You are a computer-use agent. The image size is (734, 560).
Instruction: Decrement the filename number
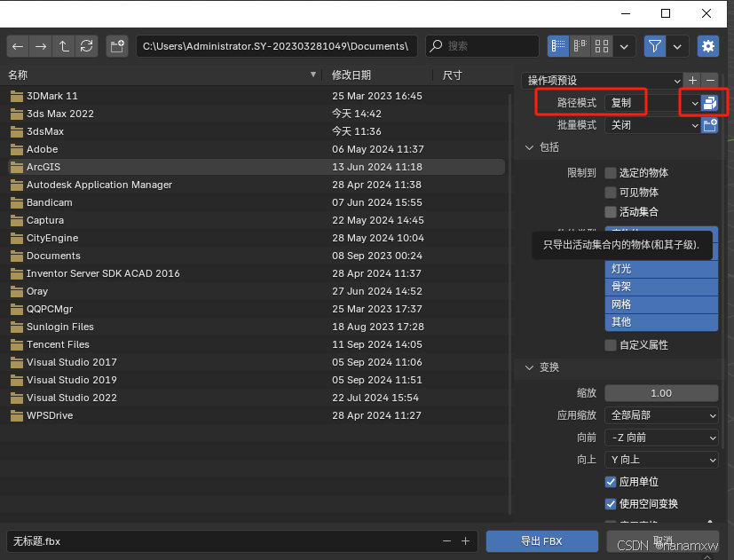tap(446, 541)
